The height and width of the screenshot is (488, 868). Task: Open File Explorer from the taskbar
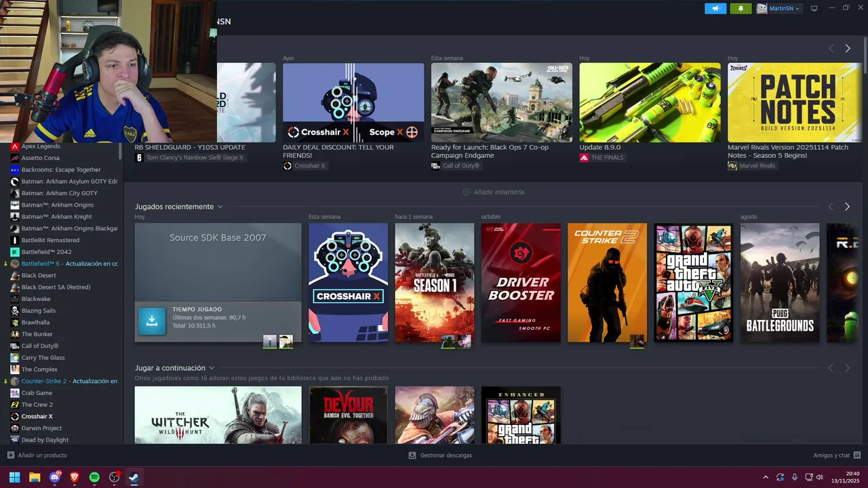click(35, 477)
